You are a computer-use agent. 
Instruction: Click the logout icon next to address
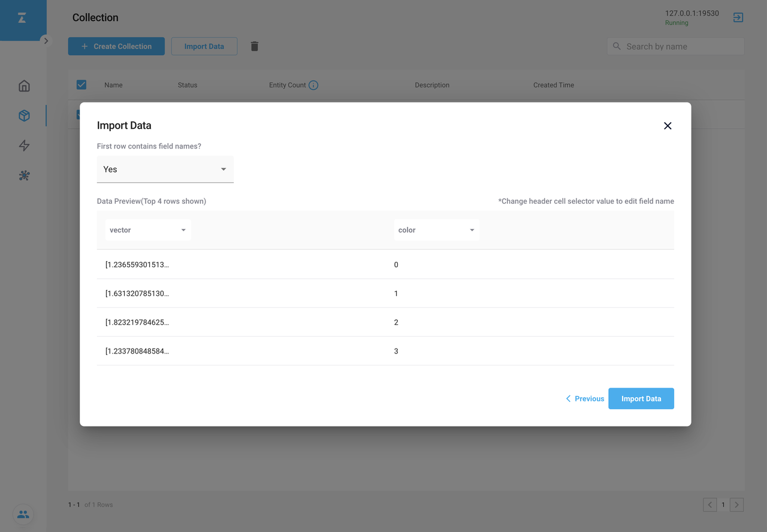click(738, 17)
